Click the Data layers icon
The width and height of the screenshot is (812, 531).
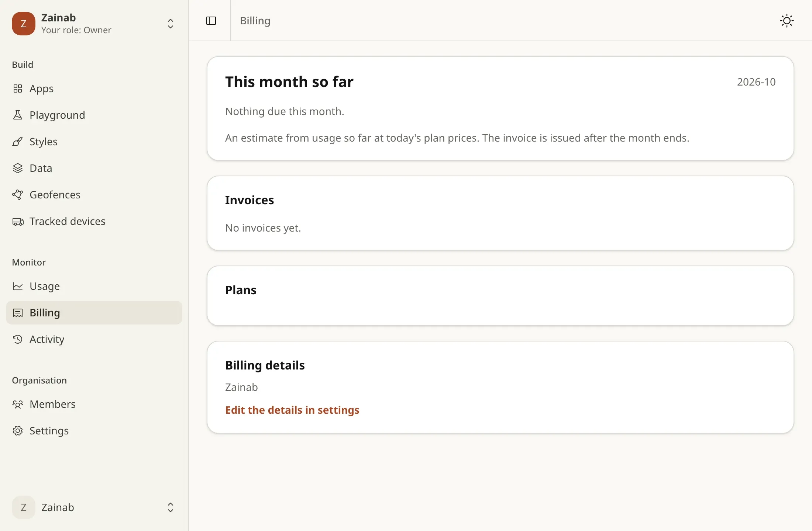pyautogui.click(x=17, y=168)
